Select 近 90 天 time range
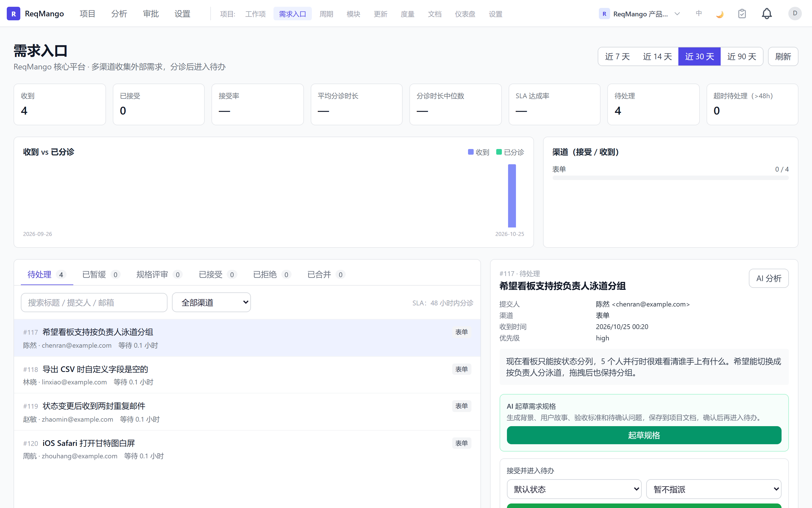Image resolution: width=812 pixels, height=508 pixels. pos(742,56)
